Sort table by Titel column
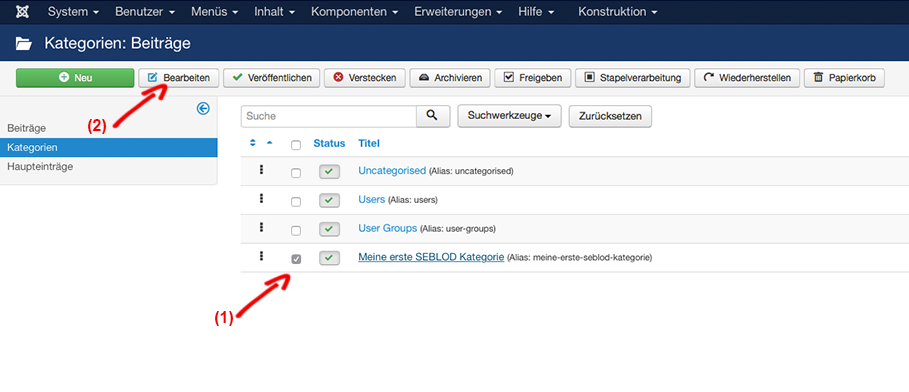The height and width of the screenshot is (392, 909). click(x=369, y=143)
